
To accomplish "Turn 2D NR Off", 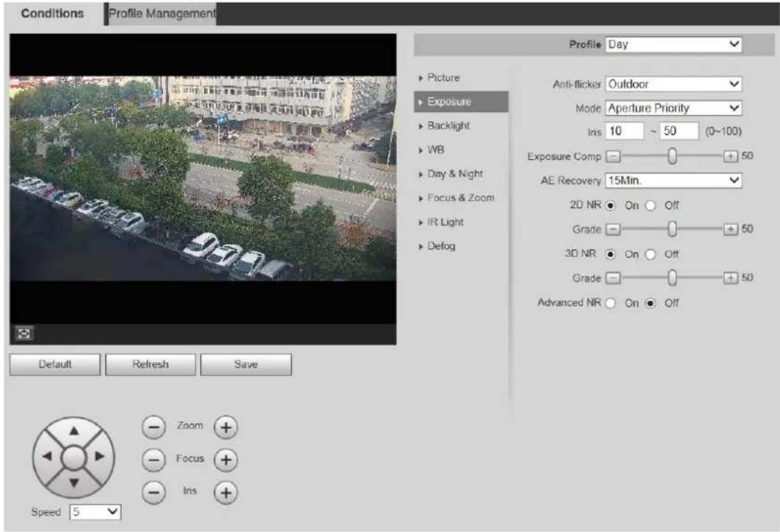I will click(x=650, y=206).
